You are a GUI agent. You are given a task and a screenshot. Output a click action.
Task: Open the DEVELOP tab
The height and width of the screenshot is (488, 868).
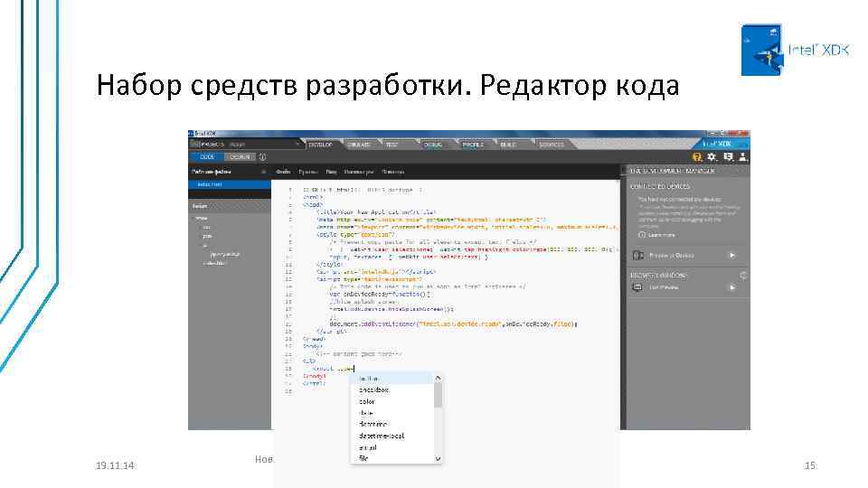click(x=320, y=145)
